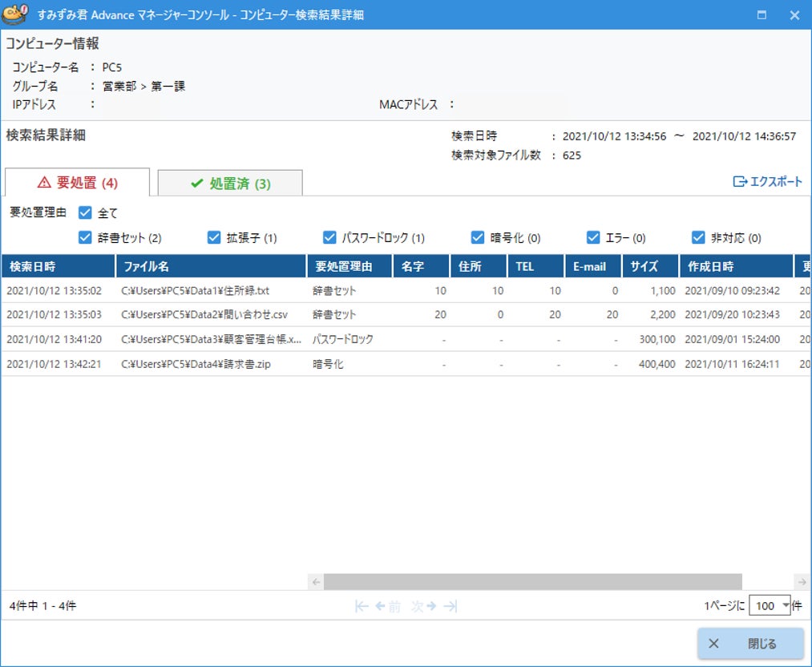Click horizontal scrollbar right arrow

point(802,581)
